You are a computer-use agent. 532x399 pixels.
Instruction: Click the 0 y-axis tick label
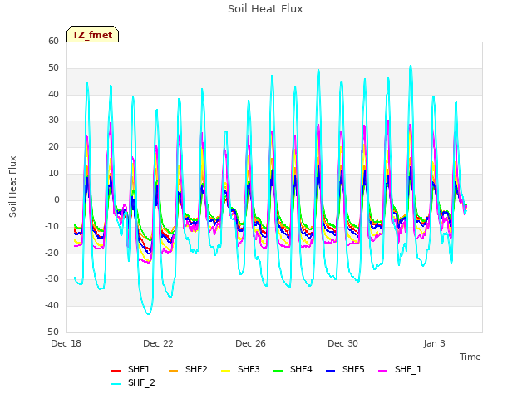[57, 199]
